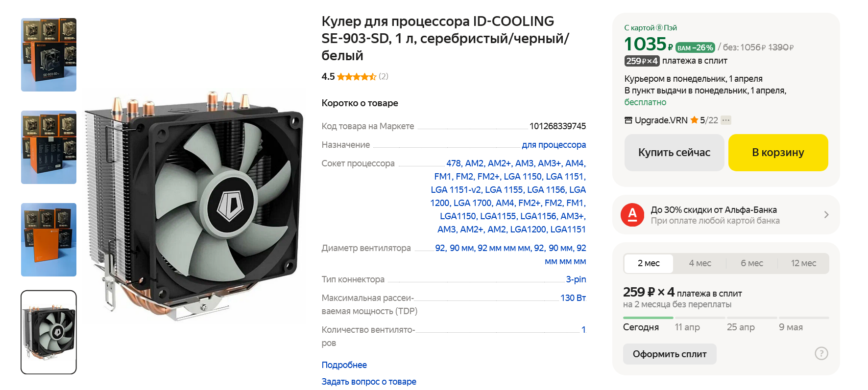Select the 6 мес split period
The image size is (868, 390).
coord(752,263)
